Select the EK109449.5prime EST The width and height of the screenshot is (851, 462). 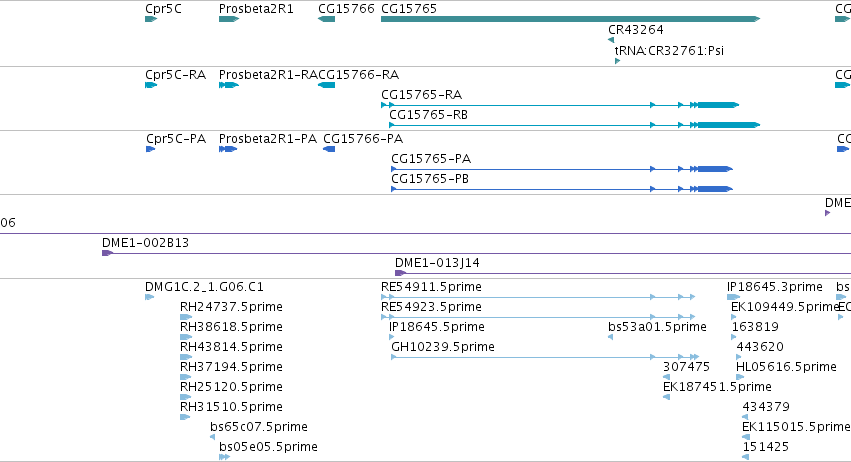coord(785,307)
